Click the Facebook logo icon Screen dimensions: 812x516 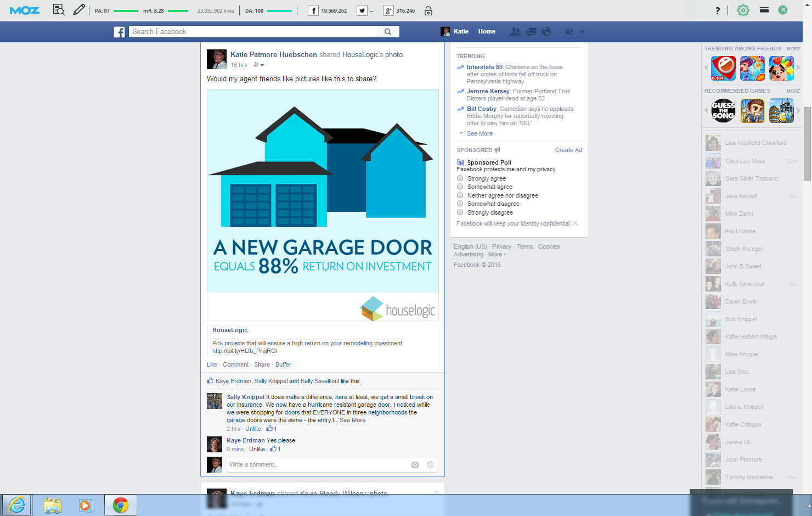coord(119,32)
